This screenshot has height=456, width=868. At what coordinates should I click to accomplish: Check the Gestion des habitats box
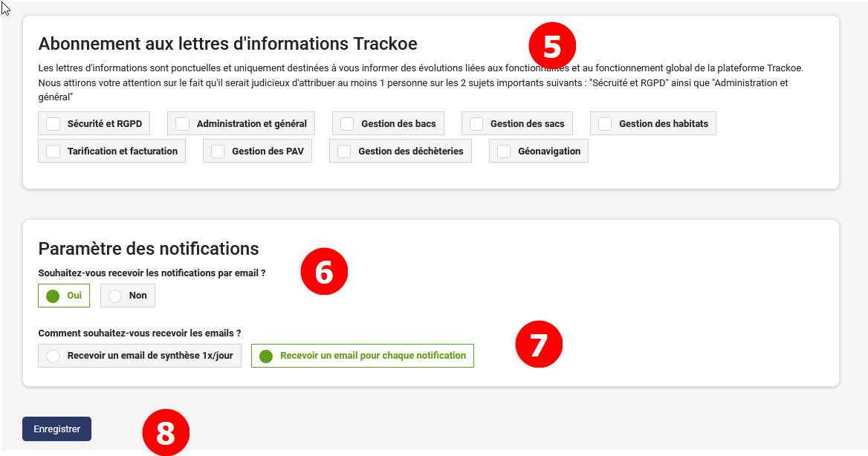tap(605, 124)
